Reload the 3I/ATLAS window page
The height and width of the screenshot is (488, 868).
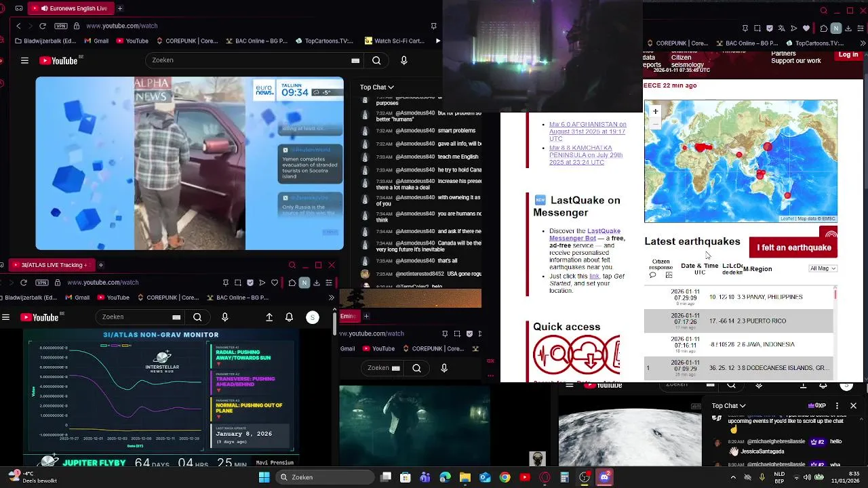click(x=24, y=283)
